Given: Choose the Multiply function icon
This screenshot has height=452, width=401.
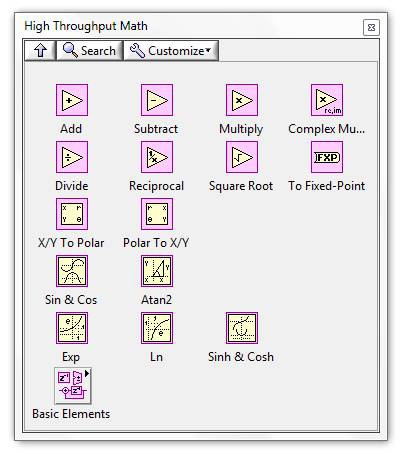Looking at the screenshot, I should pyautogui.click(x=242, y=100).
